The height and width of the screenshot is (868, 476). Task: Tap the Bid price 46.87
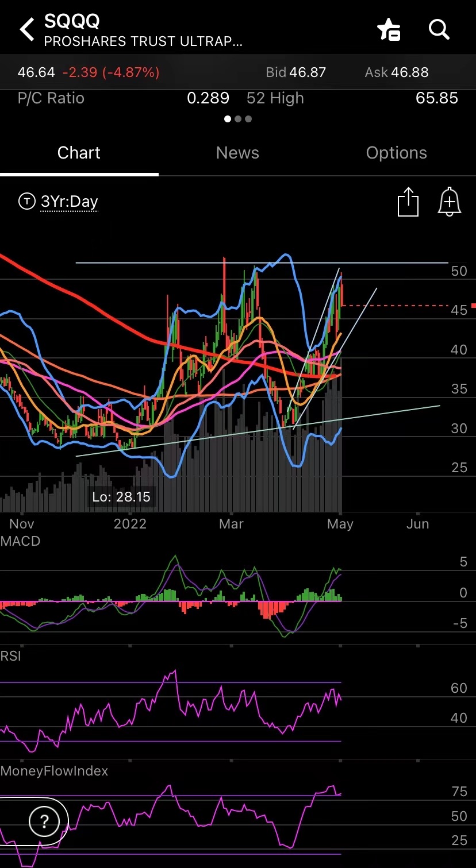[308, 73]
